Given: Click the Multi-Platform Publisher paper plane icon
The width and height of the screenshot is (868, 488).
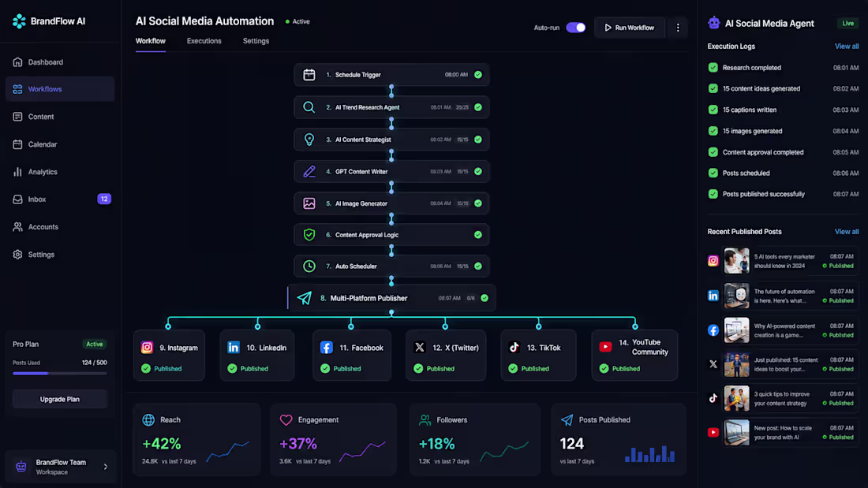Looking at the screenshot, I should click(x=304, y=298).
